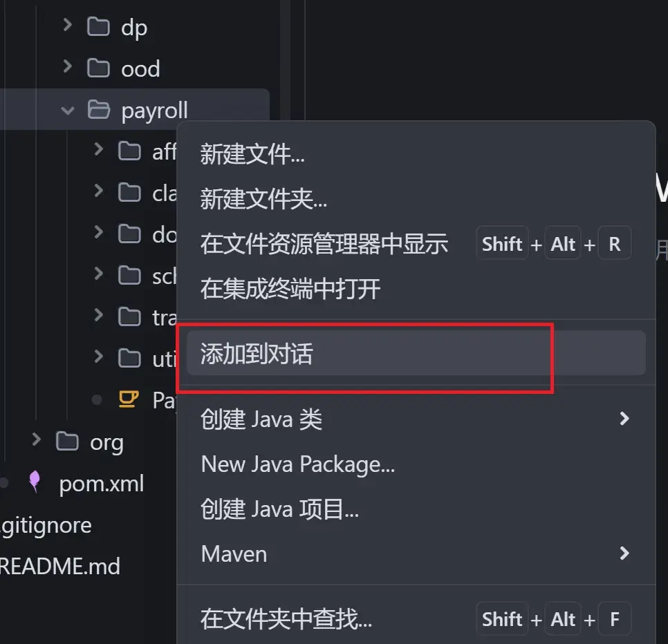The height and width of the screenshot is (644, 668).
Task: Click the open payroll folder icon
Action: point(99,109)
